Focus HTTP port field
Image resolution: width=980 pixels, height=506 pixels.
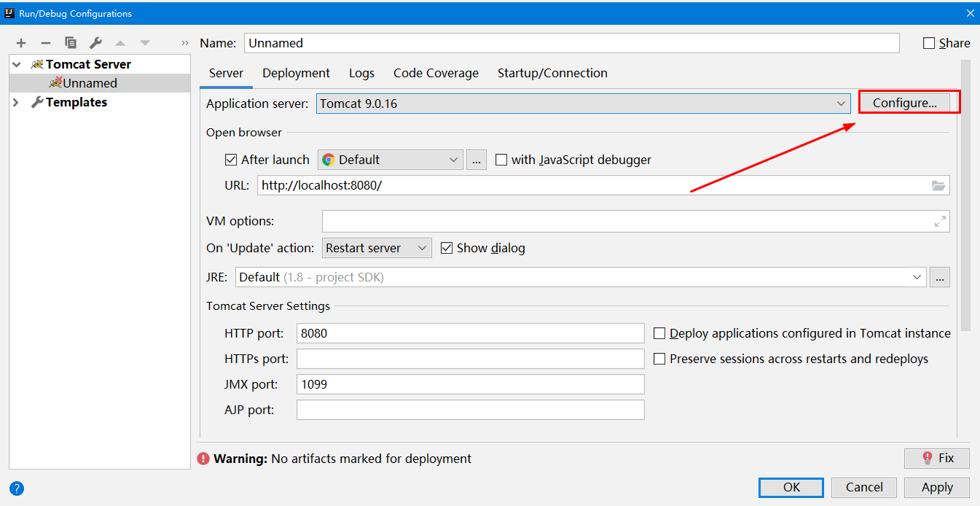[x=471, y=333]
